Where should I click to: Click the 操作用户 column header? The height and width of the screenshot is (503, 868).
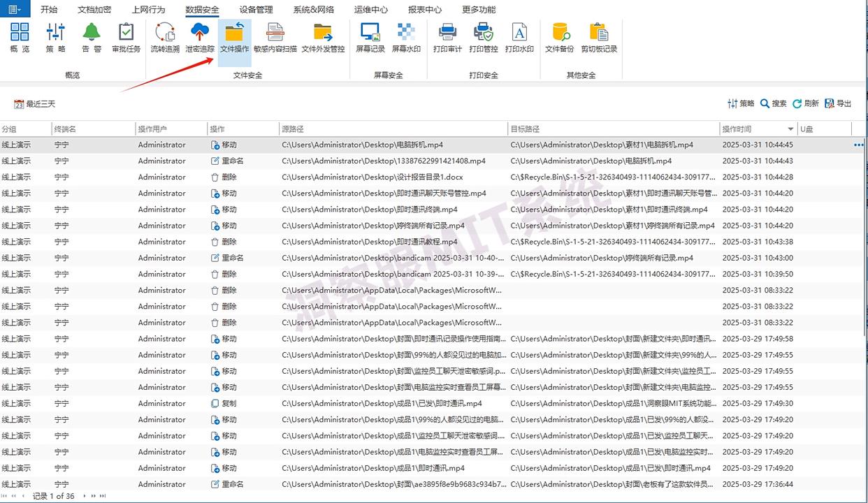click(171, 129)
